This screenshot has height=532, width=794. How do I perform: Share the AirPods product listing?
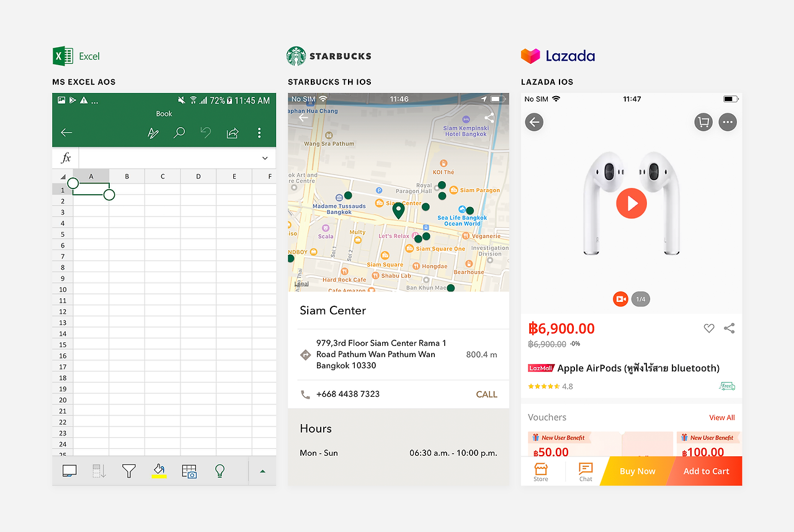[729, 329]
